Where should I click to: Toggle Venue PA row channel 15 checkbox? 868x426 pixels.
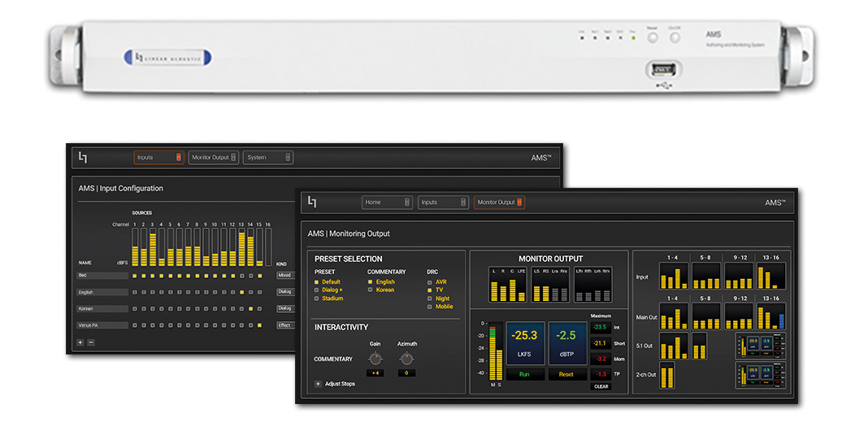tap(259, 325)
